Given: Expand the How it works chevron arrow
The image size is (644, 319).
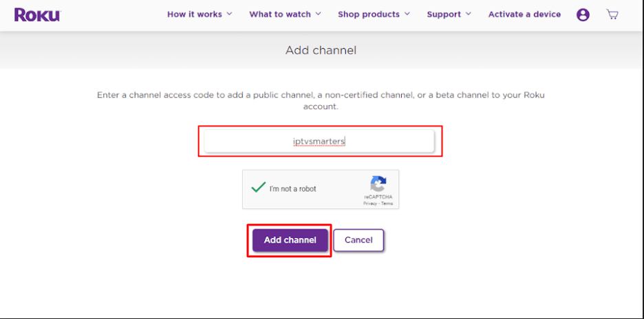Looking at the screenshot, I should (229, 14).
